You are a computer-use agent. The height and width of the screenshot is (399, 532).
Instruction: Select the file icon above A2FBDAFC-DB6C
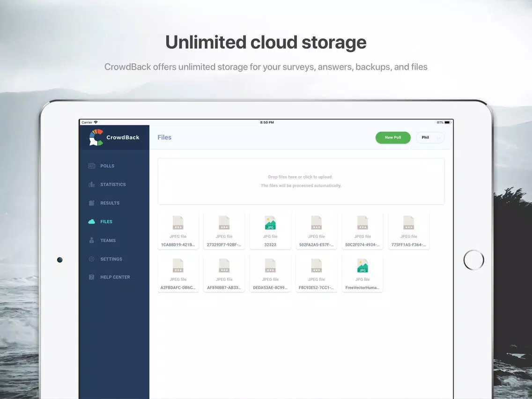pyautogui.click(x=178, y=266)
